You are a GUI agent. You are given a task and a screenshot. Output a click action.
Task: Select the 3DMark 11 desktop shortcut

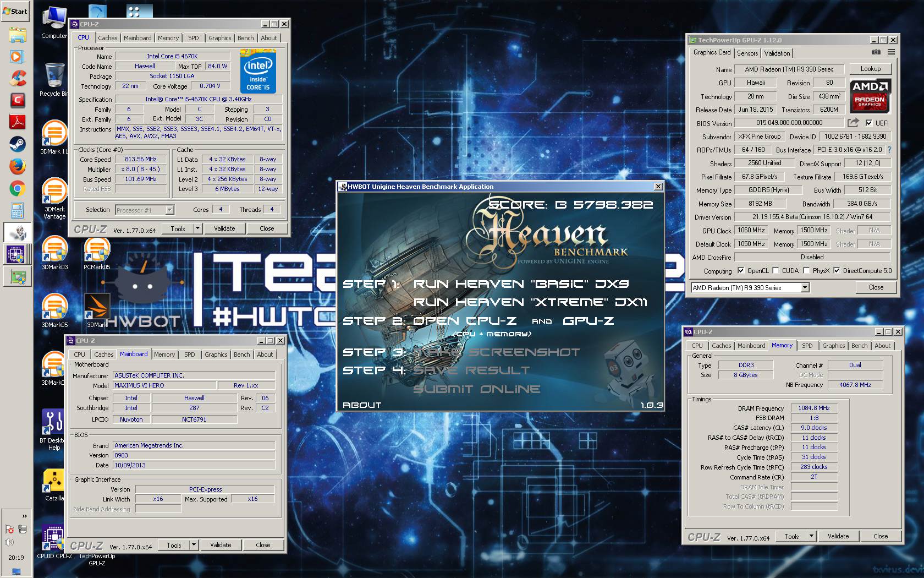coord(54,137)
